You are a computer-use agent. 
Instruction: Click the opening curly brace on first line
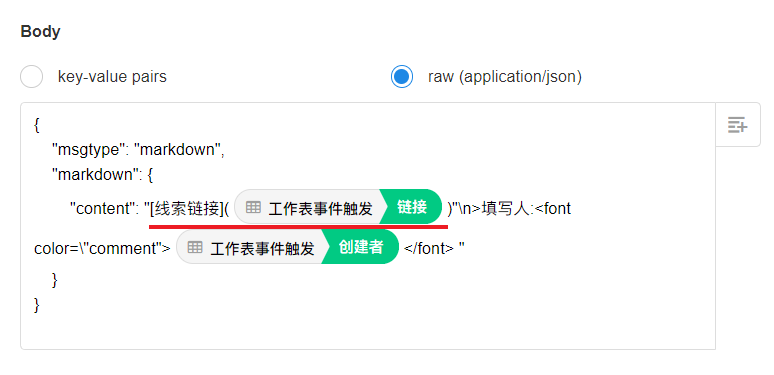click(37, 125)
